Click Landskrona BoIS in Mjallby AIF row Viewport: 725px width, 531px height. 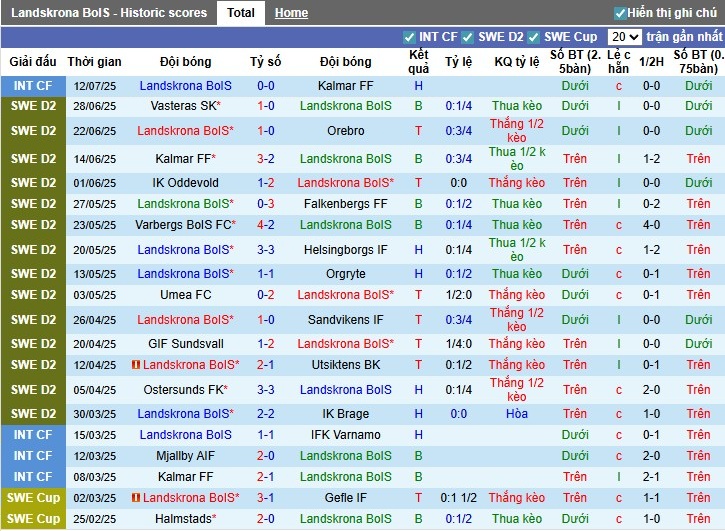pyautogui.click(x=345, y=456)
